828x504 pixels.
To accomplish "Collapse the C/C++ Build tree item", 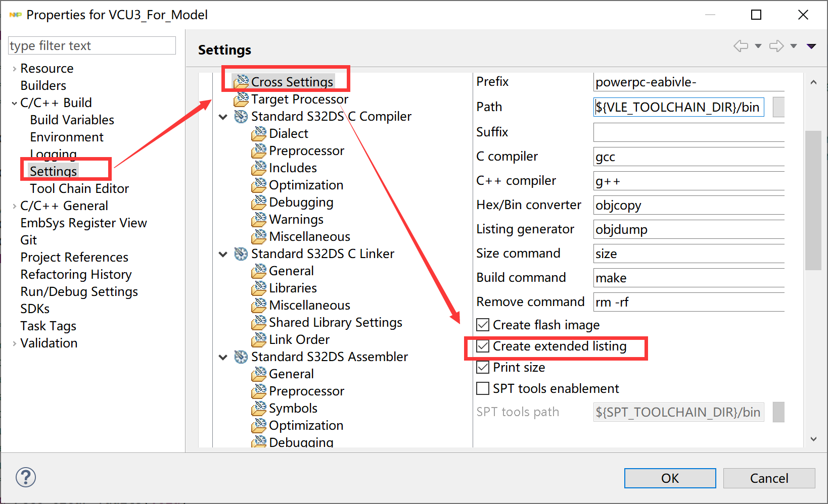I will (14, 103).
